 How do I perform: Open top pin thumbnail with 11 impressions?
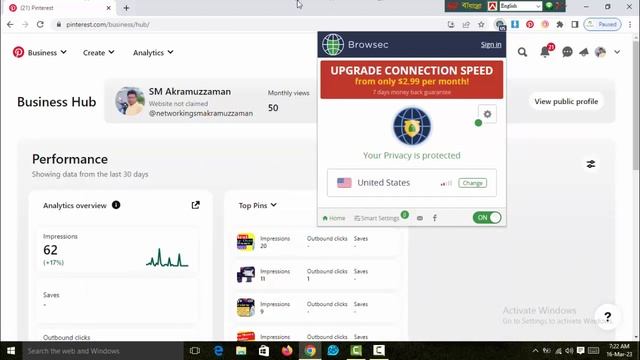(246, 275)
